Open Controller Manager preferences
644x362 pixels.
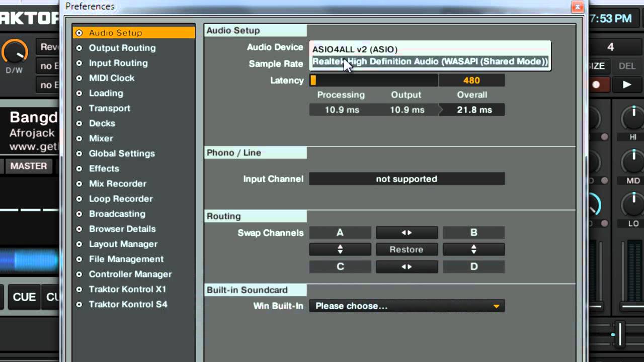pos(130,274)
